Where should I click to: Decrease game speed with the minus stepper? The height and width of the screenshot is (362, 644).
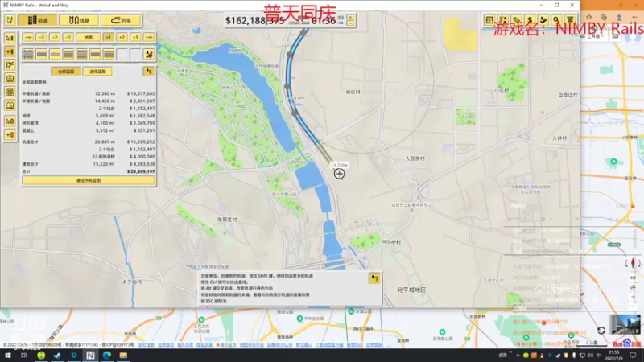350,23
